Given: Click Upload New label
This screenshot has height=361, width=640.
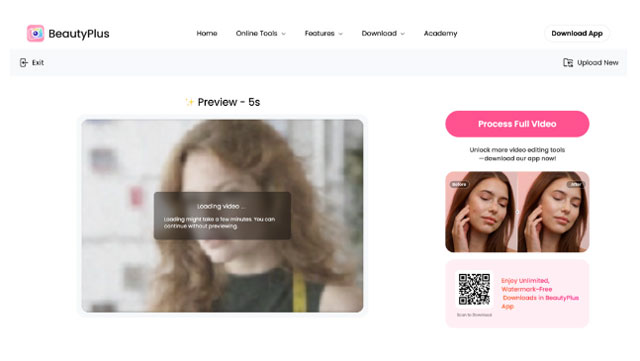Looking at the screenshot, I should point(598,62).
